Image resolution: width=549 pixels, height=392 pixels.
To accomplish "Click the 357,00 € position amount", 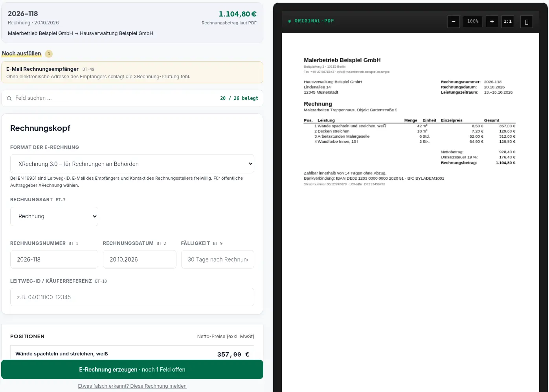I will pos(233,355).
